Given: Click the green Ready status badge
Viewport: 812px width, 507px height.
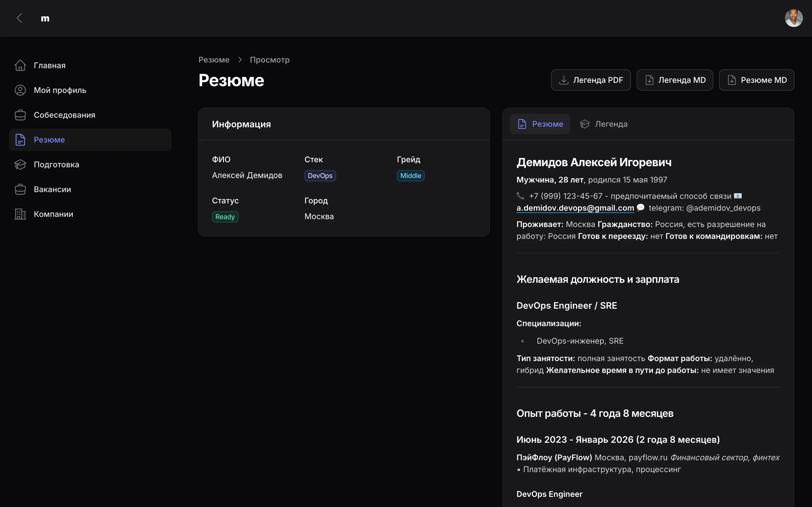Looking at the screenshot, I should point(225,217).
